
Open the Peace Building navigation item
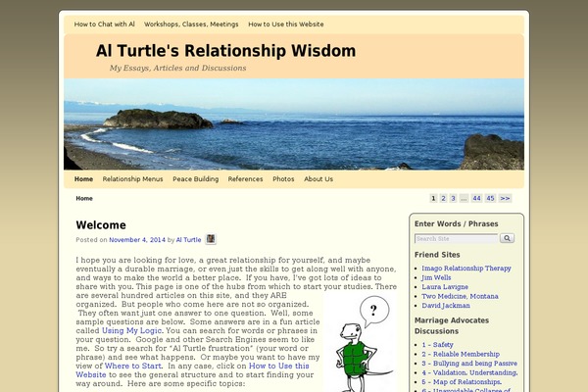pyautogui.click(x=196, y=179)
